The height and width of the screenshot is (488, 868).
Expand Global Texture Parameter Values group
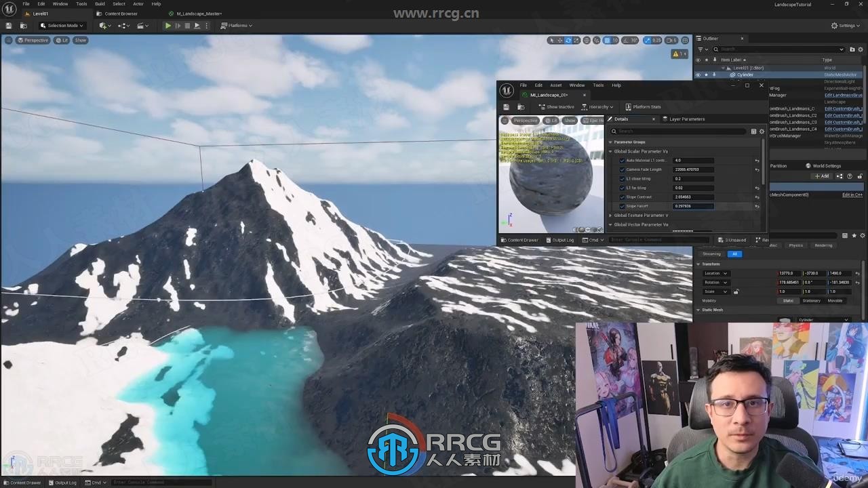610,216
